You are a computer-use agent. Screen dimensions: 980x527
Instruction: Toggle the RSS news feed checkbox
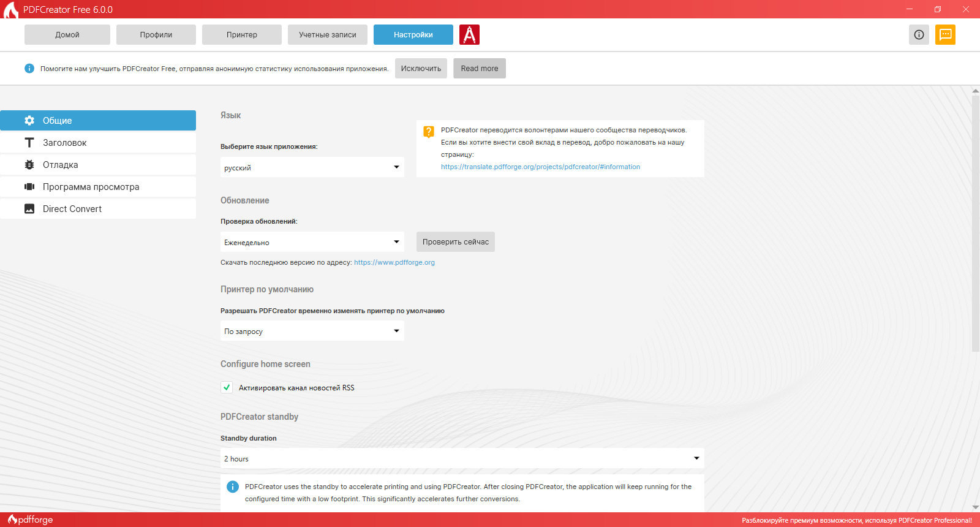click(x=227, y=387)
